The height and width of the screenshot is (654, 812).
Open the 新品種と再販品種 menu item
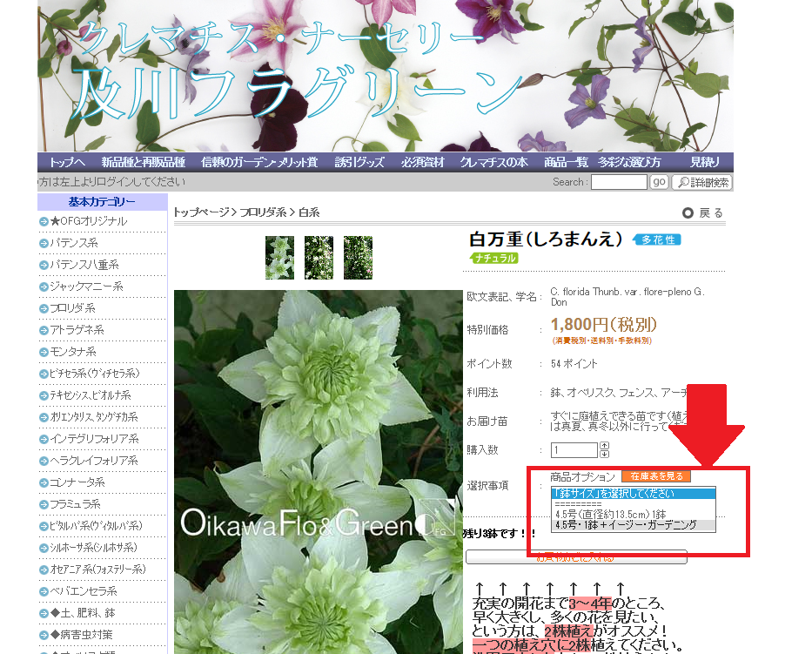click(x=144, y=162)
